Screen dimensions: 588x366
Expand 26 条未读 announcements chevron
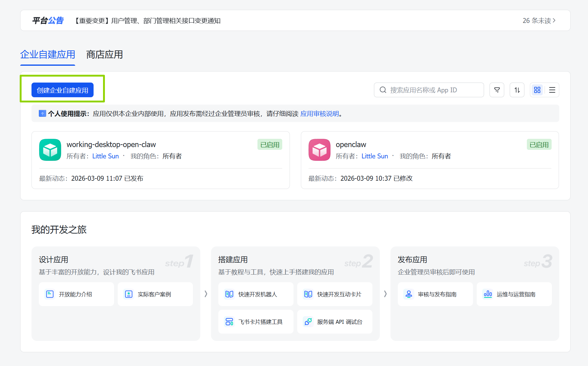(x=554, y=20)
